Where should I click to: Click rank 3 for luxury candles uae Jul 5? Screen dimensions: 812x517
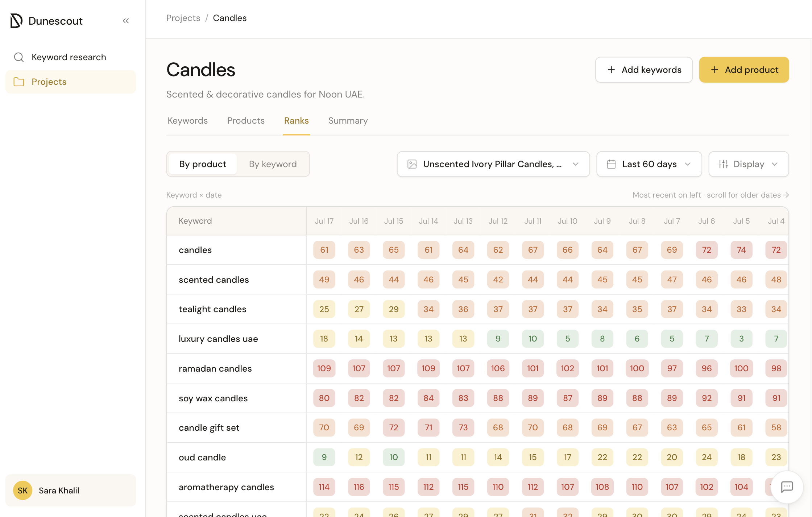[x=741, y=339]
